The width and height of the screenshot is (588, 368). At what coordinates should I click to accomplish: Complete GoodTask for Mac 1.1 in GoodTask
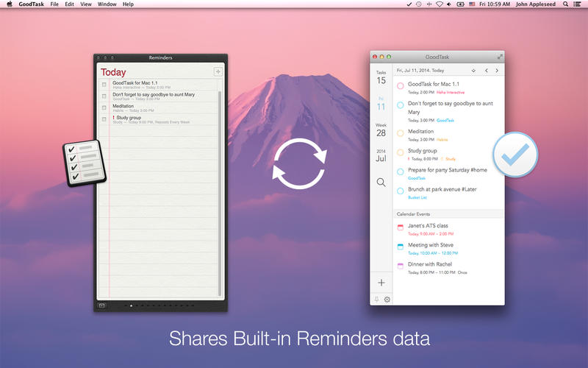pos(400,85)
